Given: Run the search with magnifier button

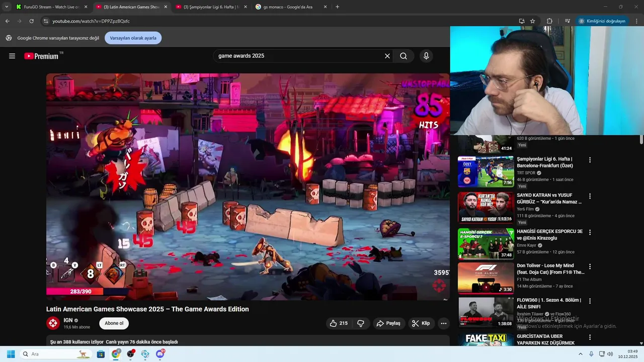Looking at the screenshot, I should pyautogui.click(x=404, y=56).
